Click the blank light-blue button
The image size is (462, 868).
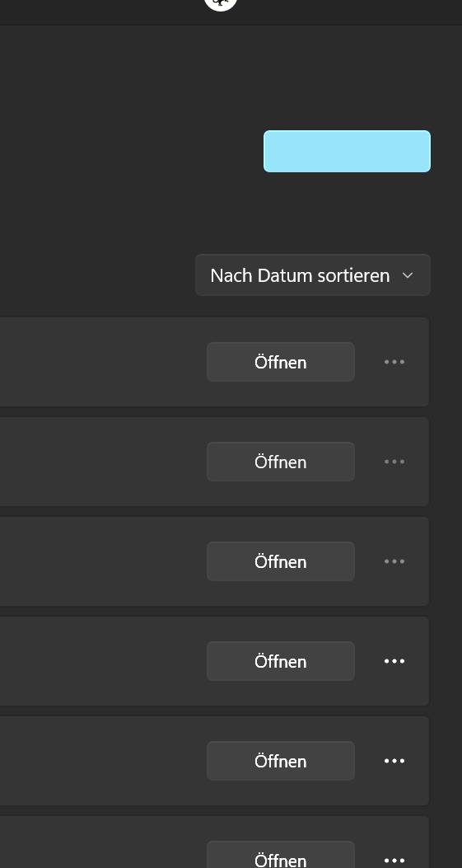coord(347,151)
